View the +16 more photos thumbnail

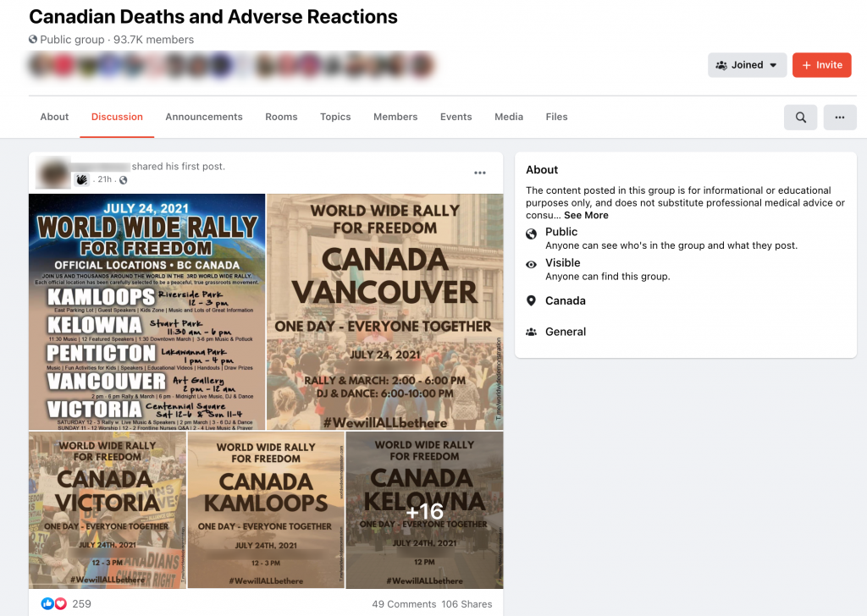(x=424, y=510)
